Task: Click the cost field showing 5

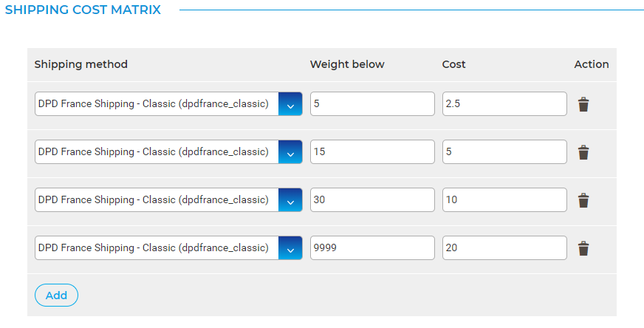Action: point(504,152)
